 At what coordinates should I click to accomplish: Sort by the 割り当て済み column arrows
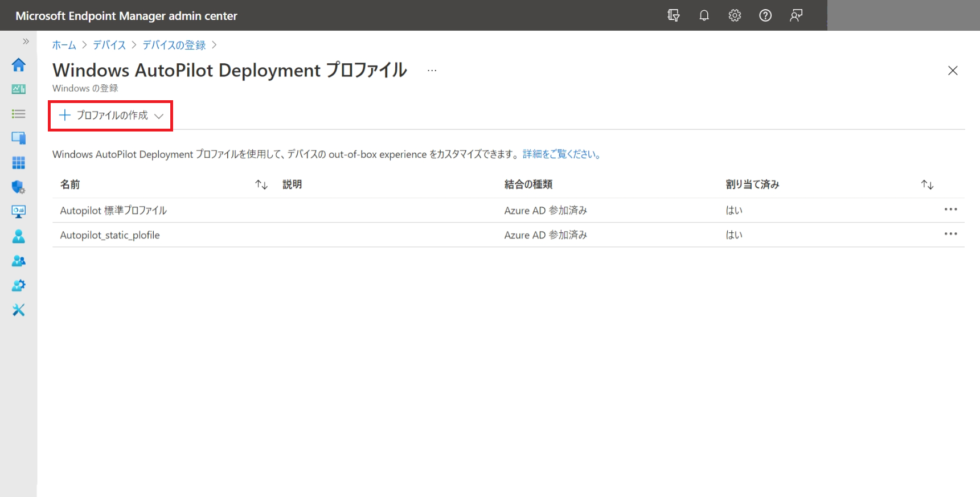tap(927, 184)
